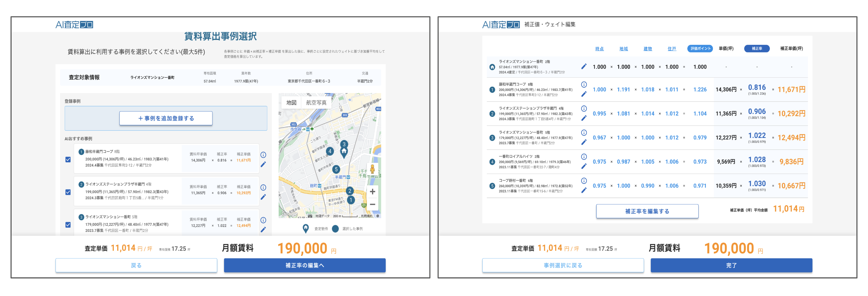
Task: Click the average amount 11,014円 in right window
Action: (x=788, y=209)
